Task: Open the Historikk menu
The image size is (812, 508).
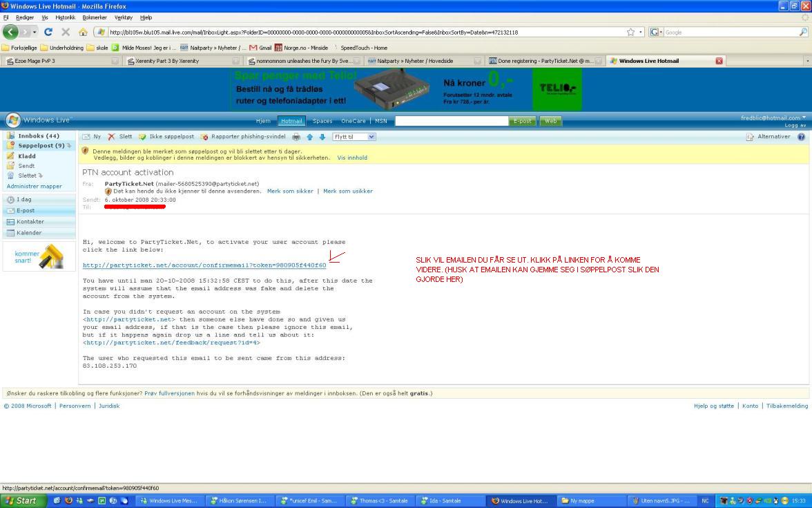Action: (65, 17)
